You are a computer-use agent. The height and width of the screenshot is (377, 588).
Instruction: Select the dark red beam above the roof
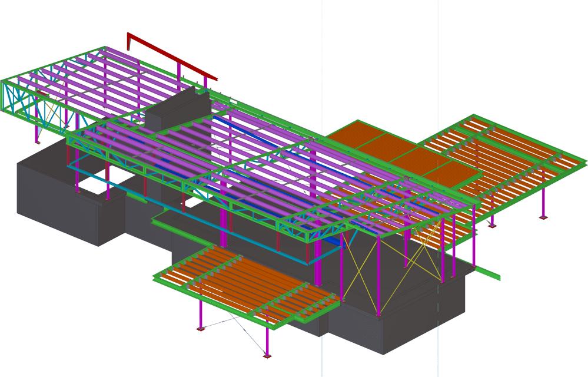pyautogui.click(x=171, y=56)
